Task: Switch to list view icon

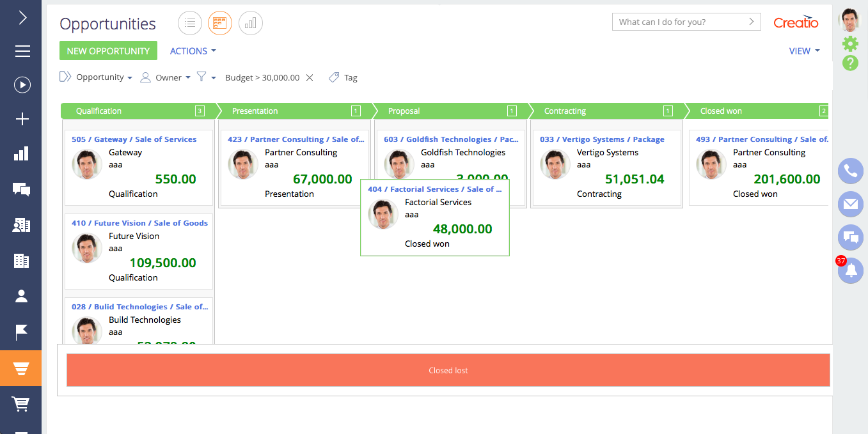Action: [x=190, y=23]
